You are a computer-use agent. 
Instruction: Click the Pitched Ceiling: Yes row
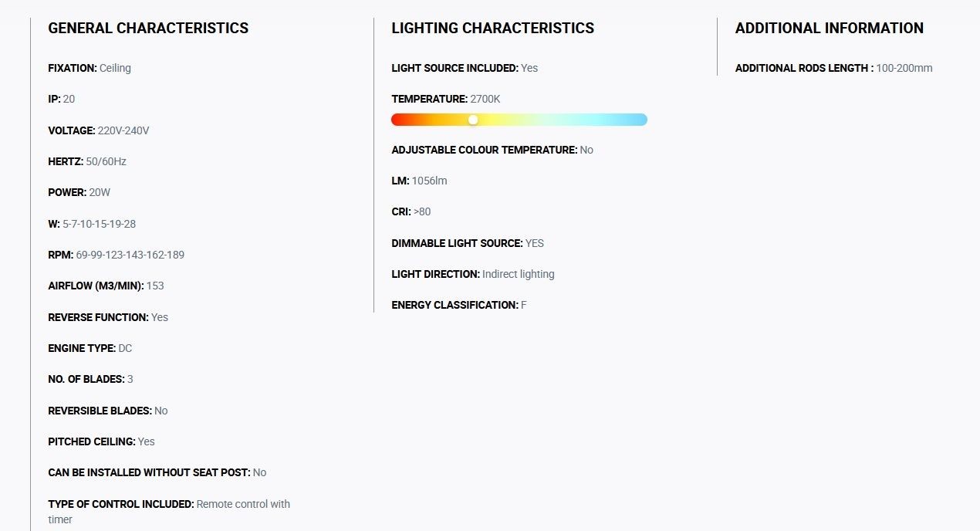pos(102,441)
